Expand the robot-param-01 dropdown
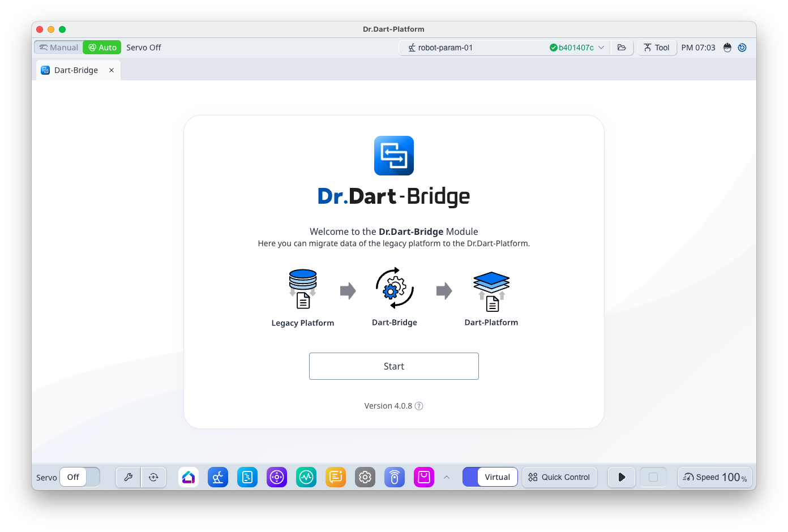The height and width of the screenshot is (532, 788). click(601, 48)
